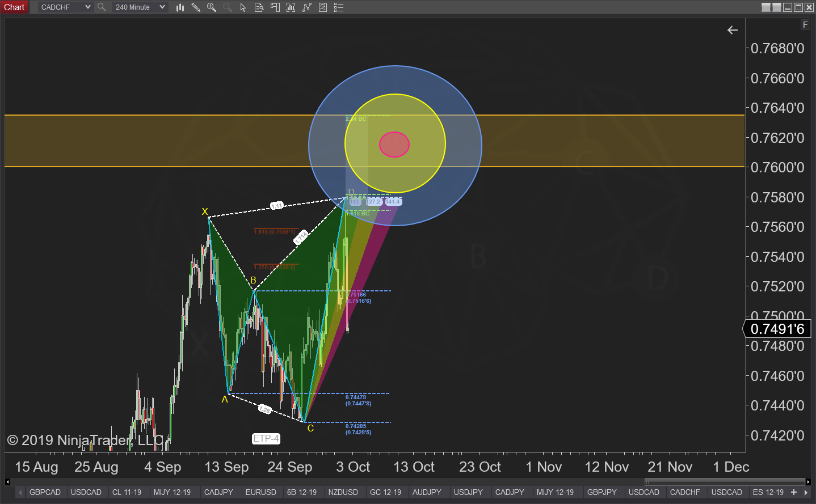
Task: Add a new tab with the plus button
Action: pos(794,492)
